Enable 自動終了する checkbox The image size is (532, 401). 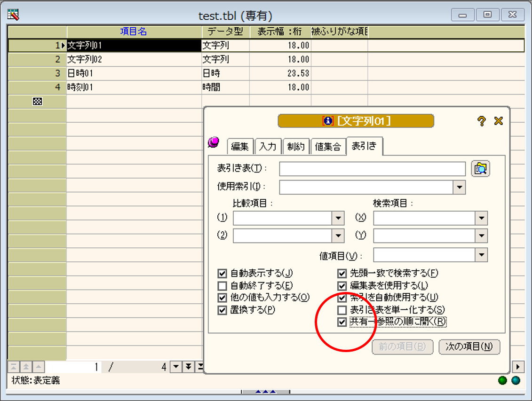click(x=222, y=286)
